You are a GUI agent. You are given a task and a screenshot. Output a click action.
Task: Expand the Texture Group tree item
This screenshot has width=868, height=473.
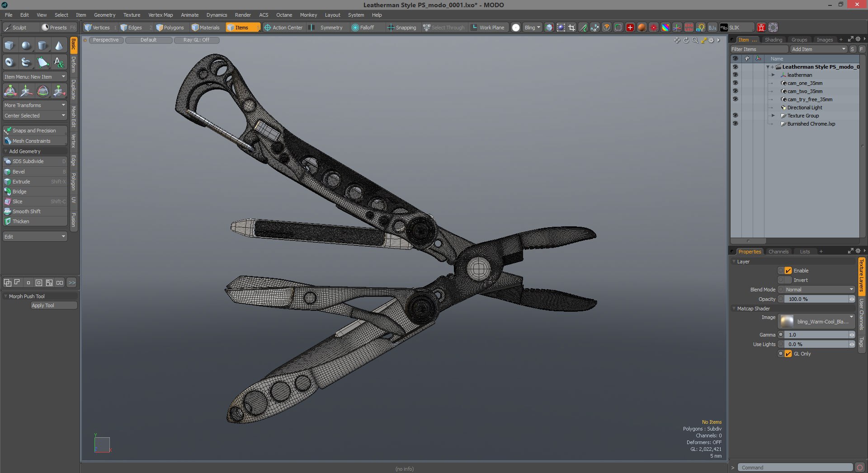click(773, 116)
